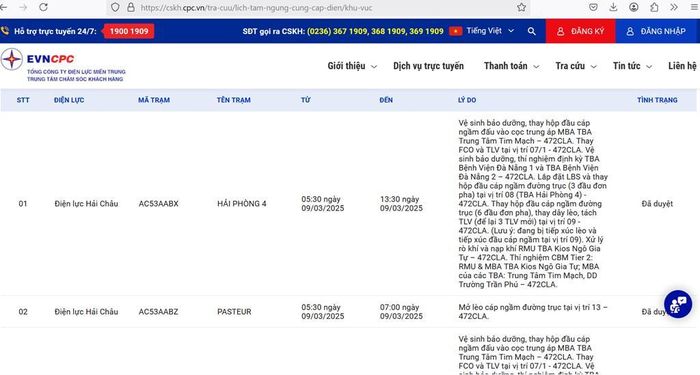The image size is (700, 375).
Task: Expand the Giới thiệu menu
Action: point(352,66)
